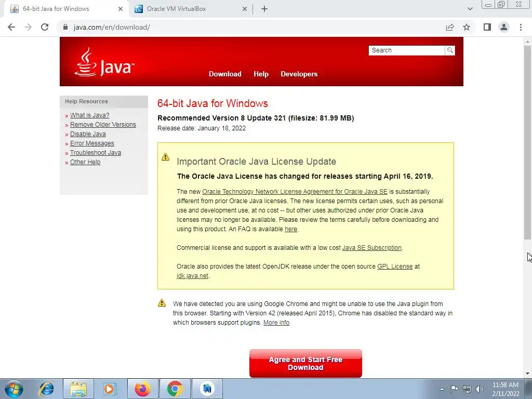Switch to Chrome in the taskbar
The width and height of the screenshot is (532, 399).
(x=175, y=389)
